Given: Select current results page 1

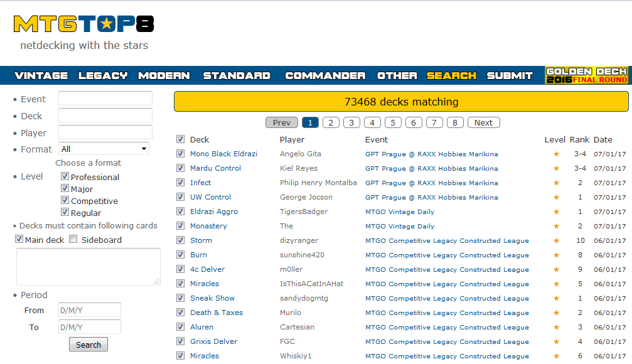Looking at the screenshot, I should [311, 122].
